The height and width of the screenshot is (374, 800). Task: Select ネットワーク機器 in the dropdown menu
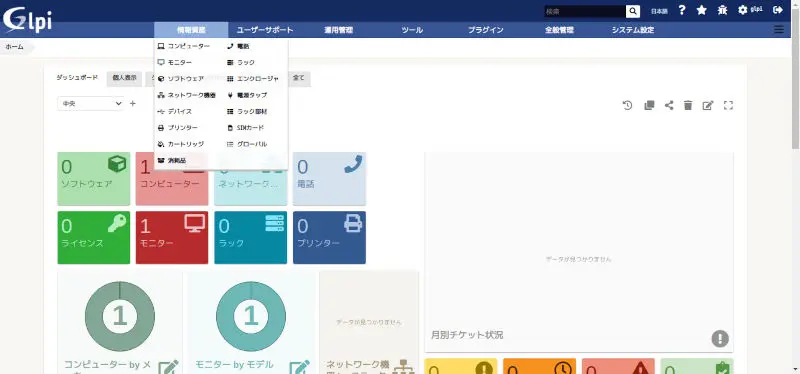click(x=186, y=95)
